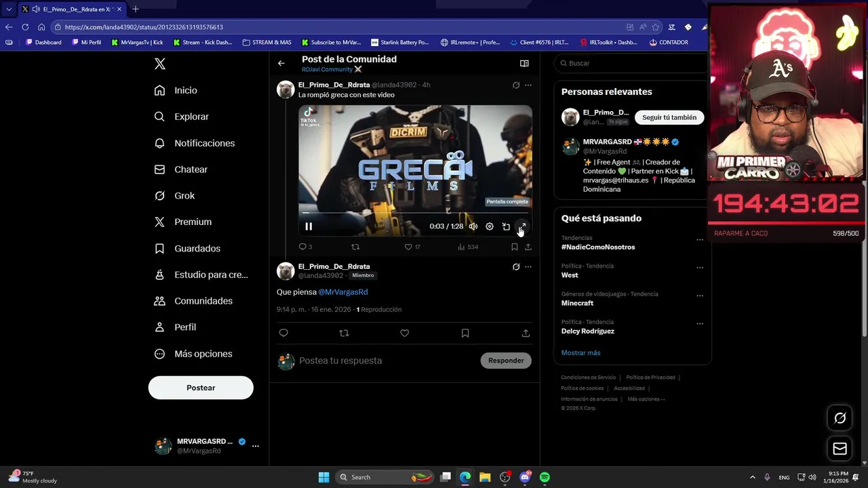This screenshot has width=868, height=488.
Task: Click the browser home icon
Action: click(x=41, y=27)
